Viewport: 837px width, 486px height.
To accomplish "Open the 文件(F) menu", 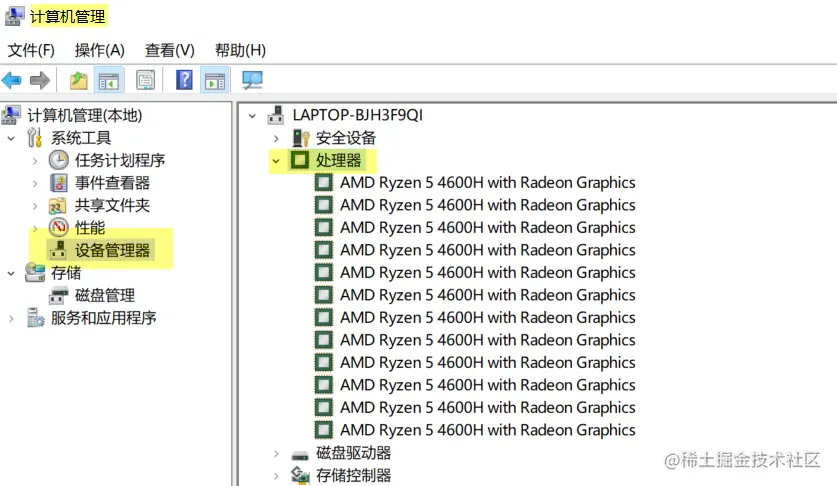I will click(31, 50).
